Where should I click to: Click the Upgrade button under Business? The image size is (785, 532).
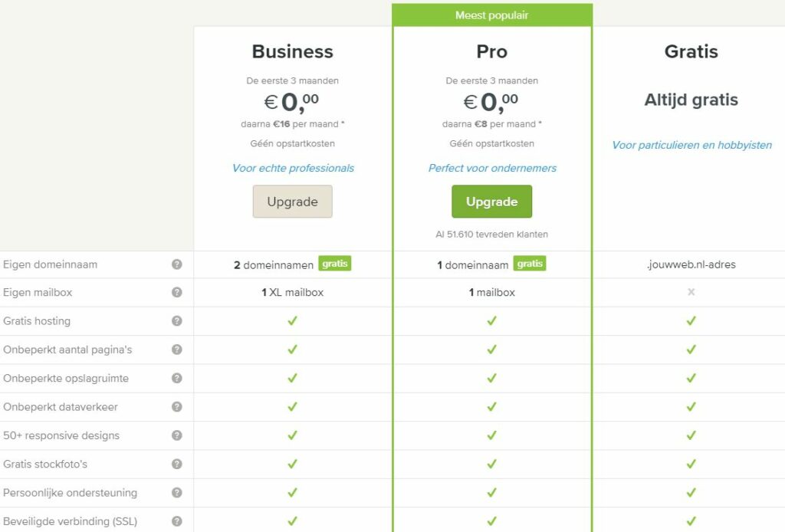click(292, 201)
